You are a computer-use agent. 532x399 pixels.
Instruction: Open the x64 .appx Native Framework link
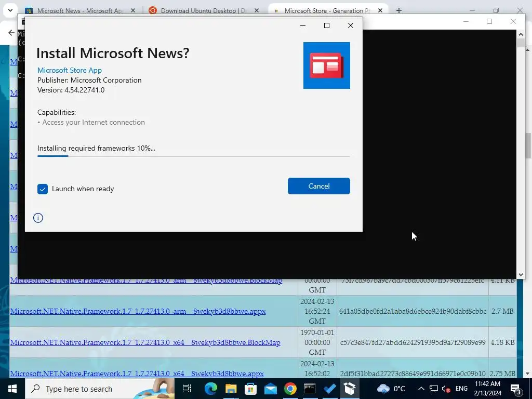tap(137, 374)
